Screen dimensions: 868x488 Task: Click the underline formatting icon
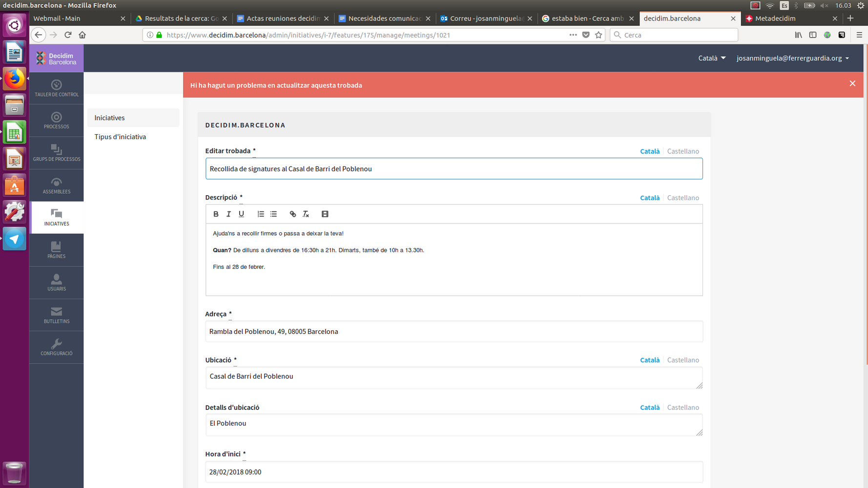click(x=241, y=214)
